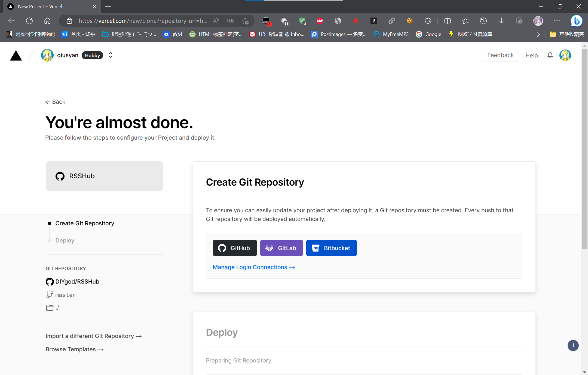
Task: Open the AdBlock Plus extension
Action: click(x=320, y=21)
